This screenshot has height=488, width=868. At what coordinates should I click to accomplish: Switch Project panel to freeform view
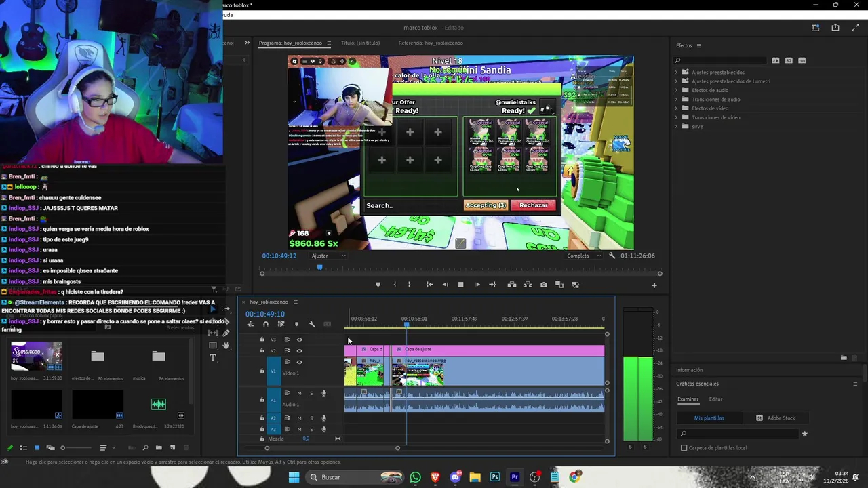[x=50, y=448]
